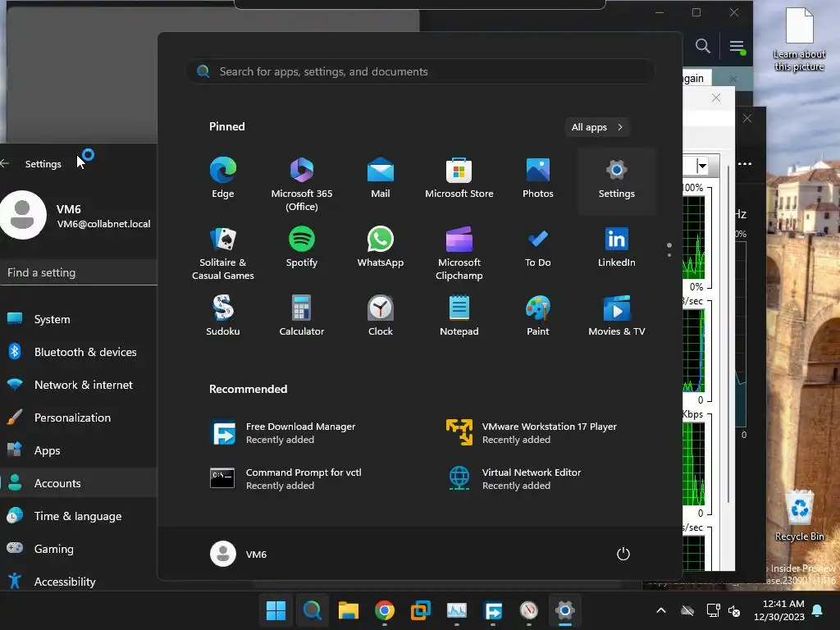The width and height of the screenshot is (840, 630).
Task: Open VM6 user account in Start menu
Action: 239,554
